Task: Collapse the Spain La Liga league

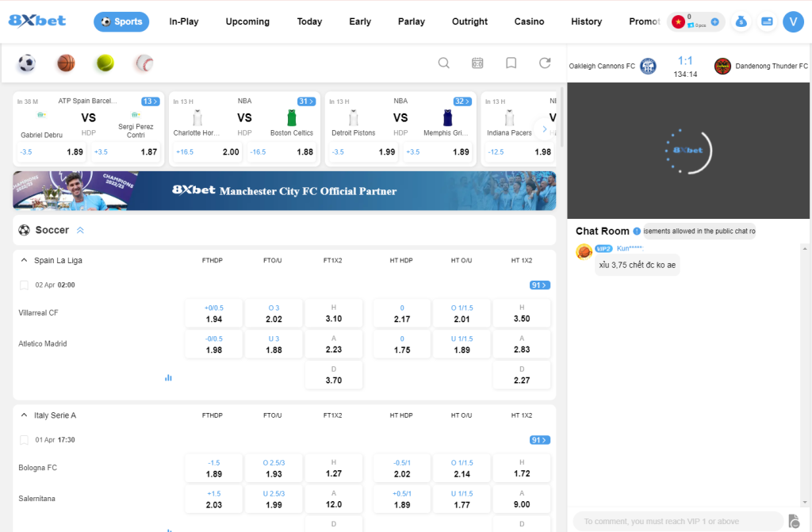Action: tap(24, 260)
